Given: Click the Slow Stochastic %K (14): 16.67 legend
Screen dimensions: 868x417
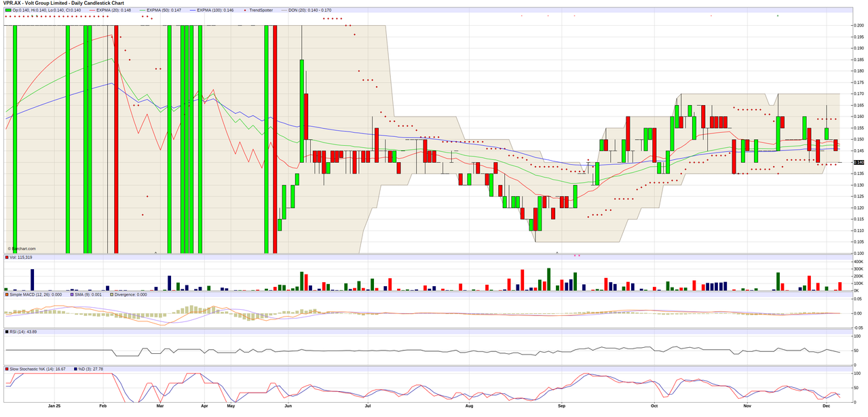Looking at the screenshot, I should [x=38, y=369].
